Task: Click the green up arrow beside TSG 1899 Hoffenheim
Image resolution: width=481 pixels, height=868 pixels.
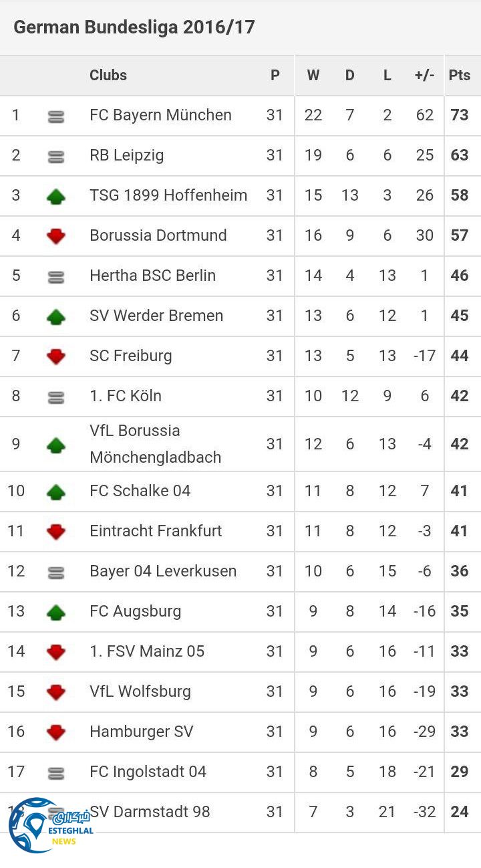Action: point(56,196)
